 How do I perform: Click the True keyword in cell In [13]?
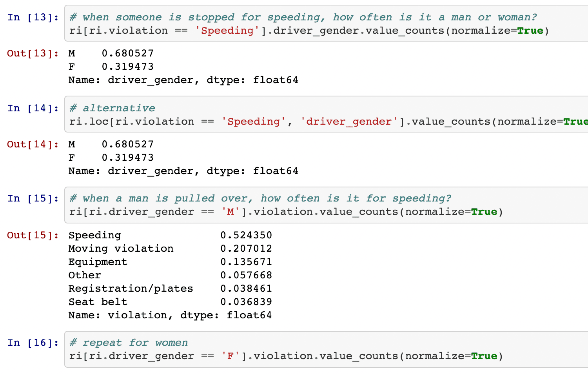(x=530, y=31)
